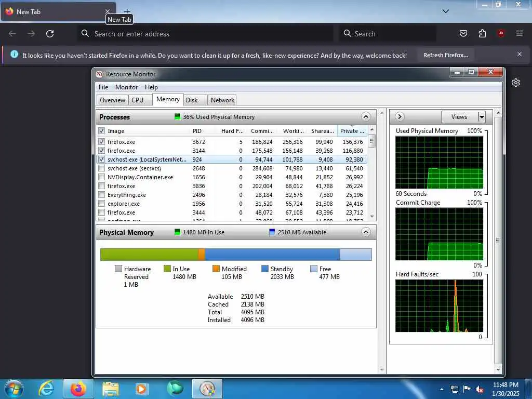Click process list scrollbar up arrow
This screenshot has width=532, height=399.
(372, 129)
